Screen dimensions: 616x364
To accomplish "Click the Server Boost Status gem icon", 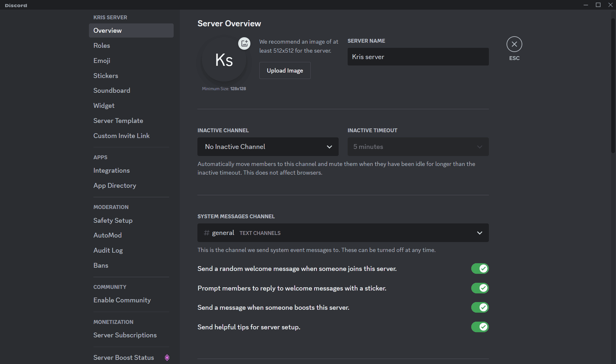I will pos(167,358).
